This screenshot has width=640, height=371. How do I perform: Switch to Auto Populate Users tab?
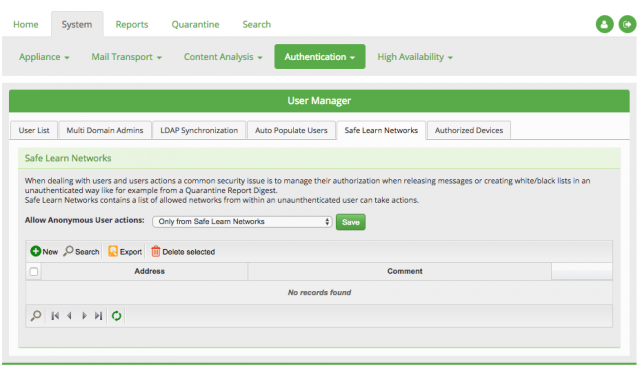[x=291, y=130]
